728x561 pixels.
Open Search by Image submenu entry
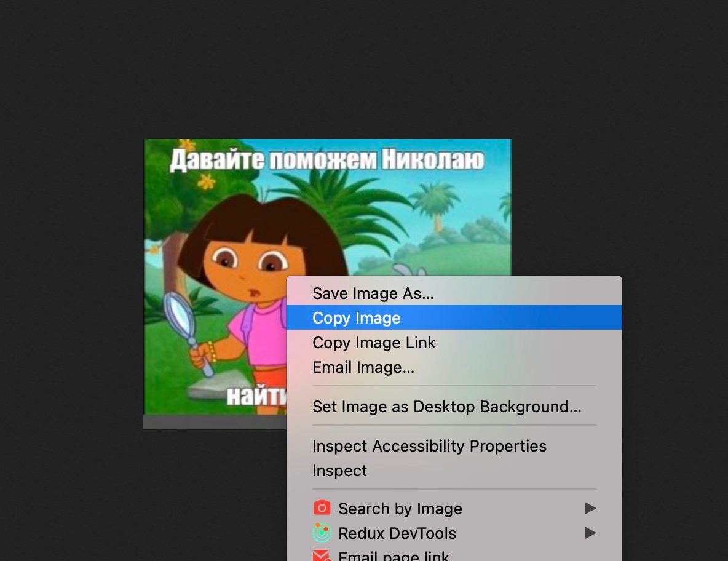454,509
